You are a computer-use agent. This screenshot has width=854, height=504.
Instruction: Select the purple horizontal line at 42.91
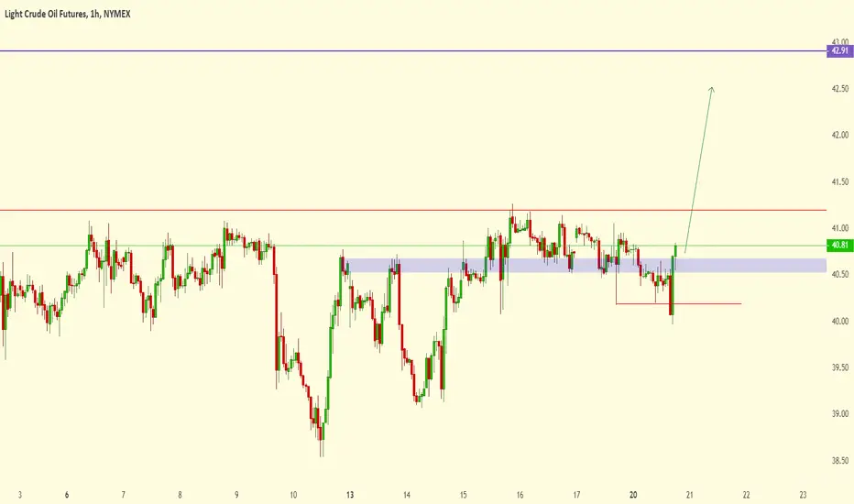[413, 51]
